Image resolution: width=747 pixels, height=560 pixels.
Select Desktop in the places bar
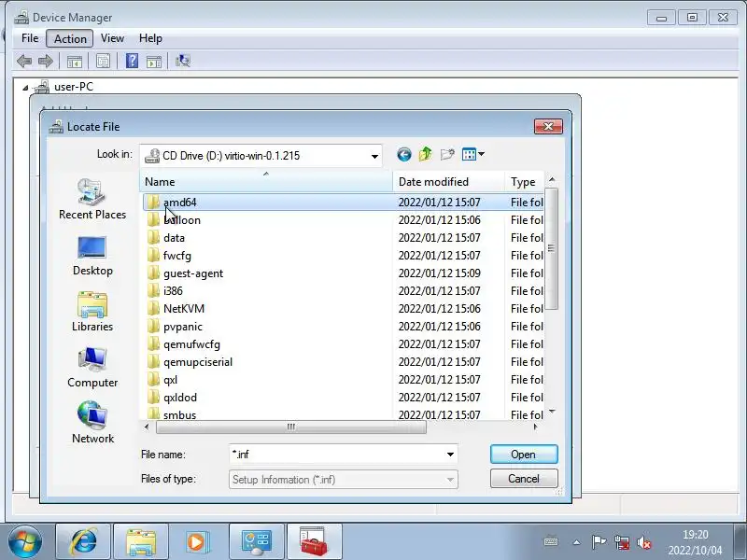pyautogui.click(x=92, y=256)
